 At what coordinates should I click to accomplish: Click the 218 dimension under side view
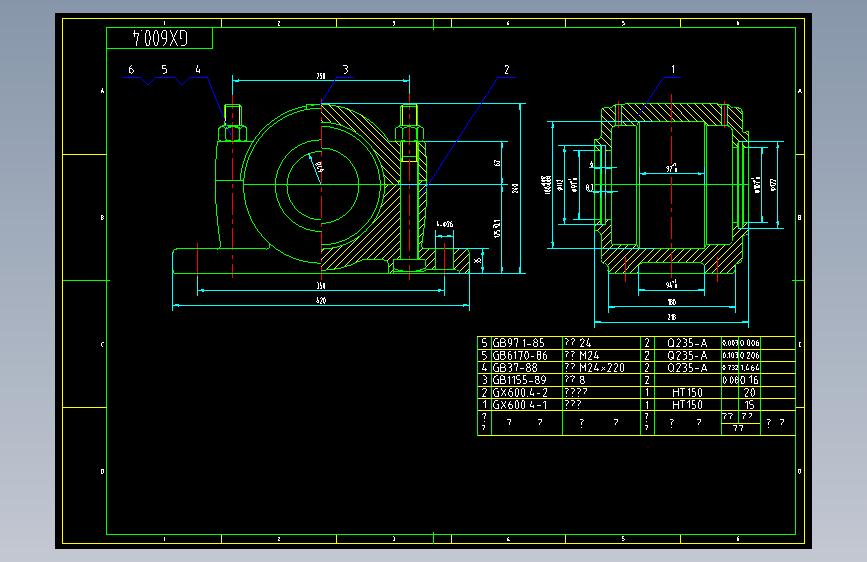pos(671,317)
